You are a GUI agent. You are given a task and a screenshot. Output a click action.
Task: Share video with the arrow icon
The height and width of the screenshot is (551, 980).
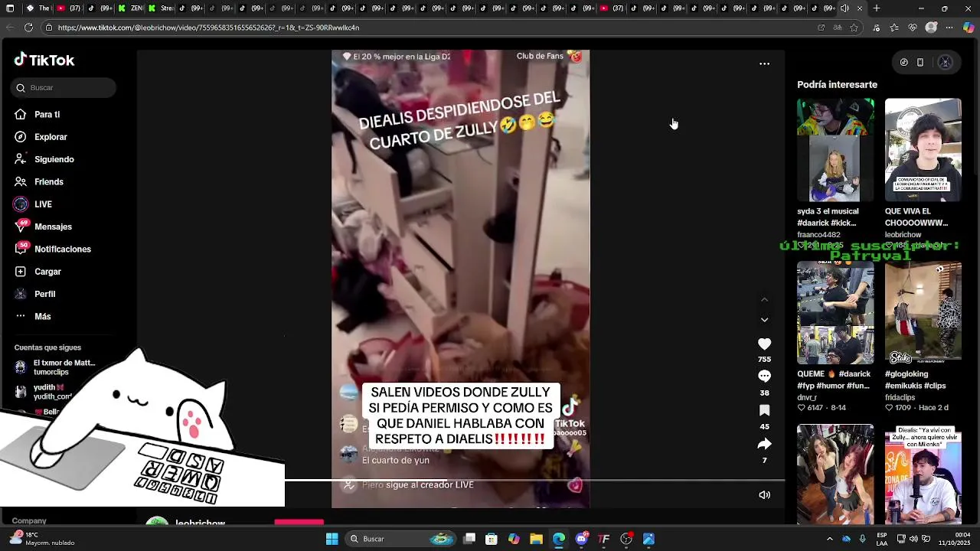point(764,444)
